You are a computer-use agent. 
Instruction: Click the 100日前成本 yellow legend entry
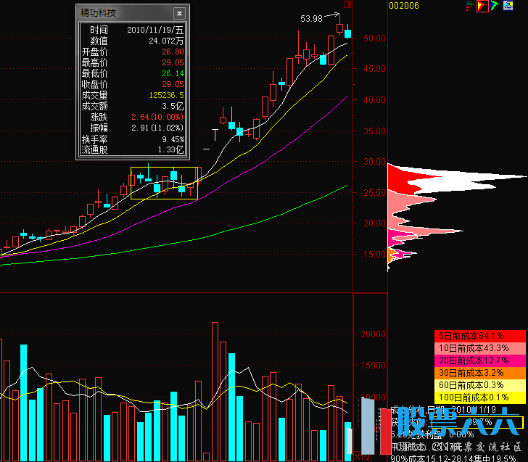(x=480, y=397)
